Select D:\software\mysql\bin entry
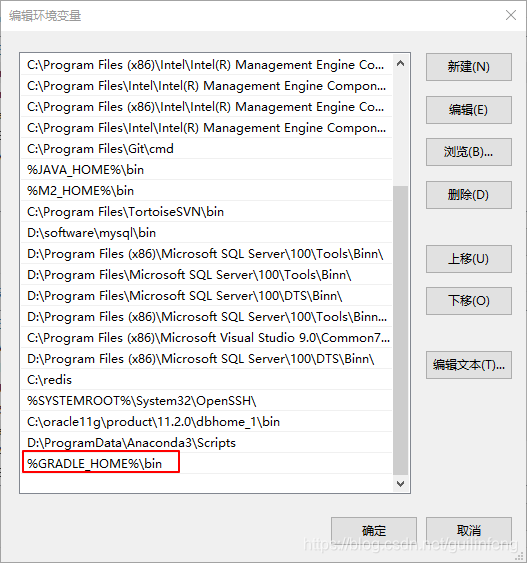Viewport: 527px width, 563px height. (206, 233)
